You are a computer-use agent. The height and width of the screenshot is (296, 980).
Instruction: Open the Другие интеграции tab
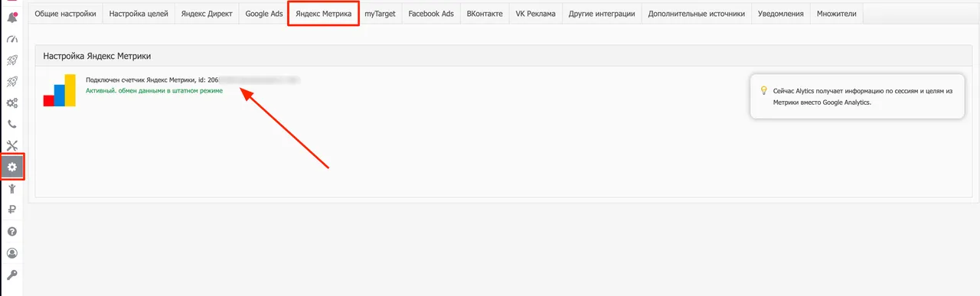602,14
